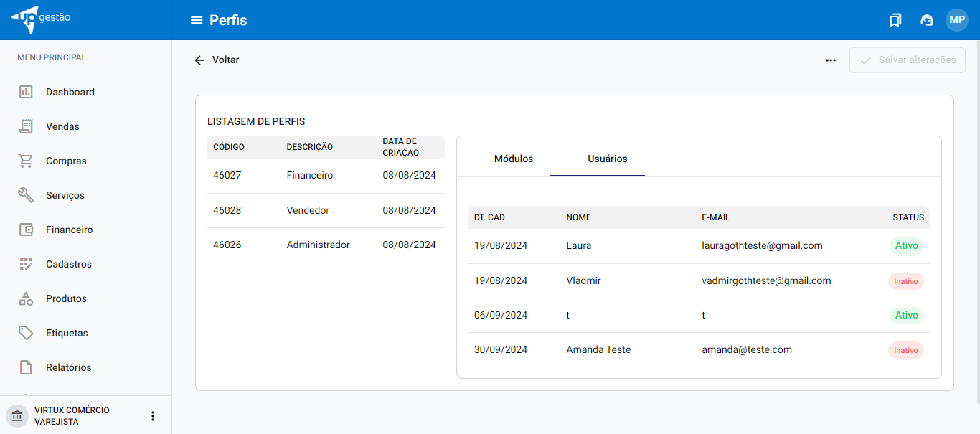Viewport: 980px width, 434px height.
Task: Click the hamburger menu icon beside Perfis
Action: pos(196,20)
